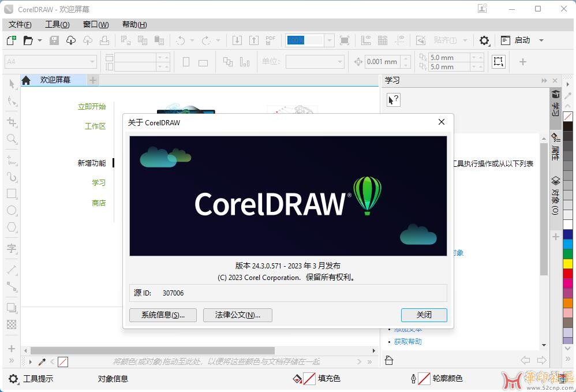Select the Transparency checkerboard tool

12,324
